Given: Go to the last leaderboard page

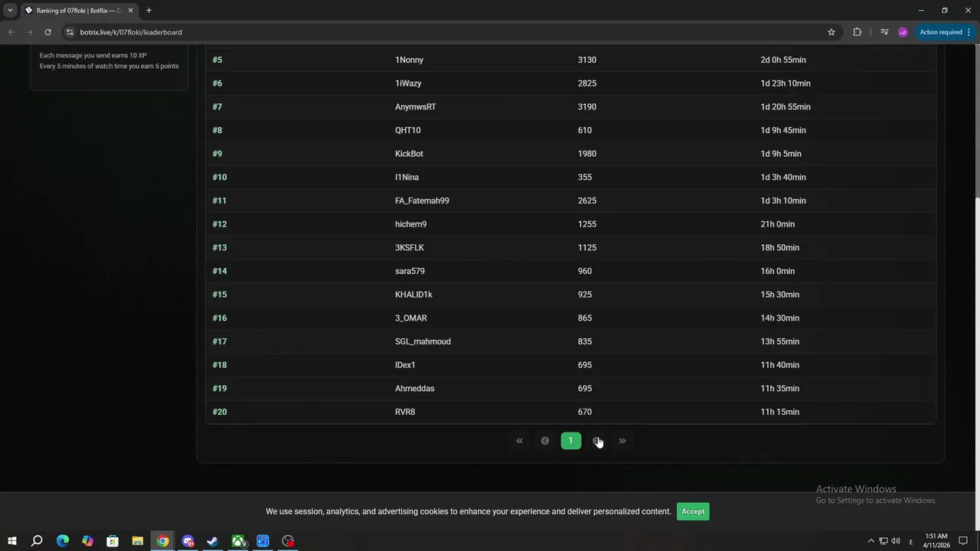Looking at the screenshot, I should 622,441.
